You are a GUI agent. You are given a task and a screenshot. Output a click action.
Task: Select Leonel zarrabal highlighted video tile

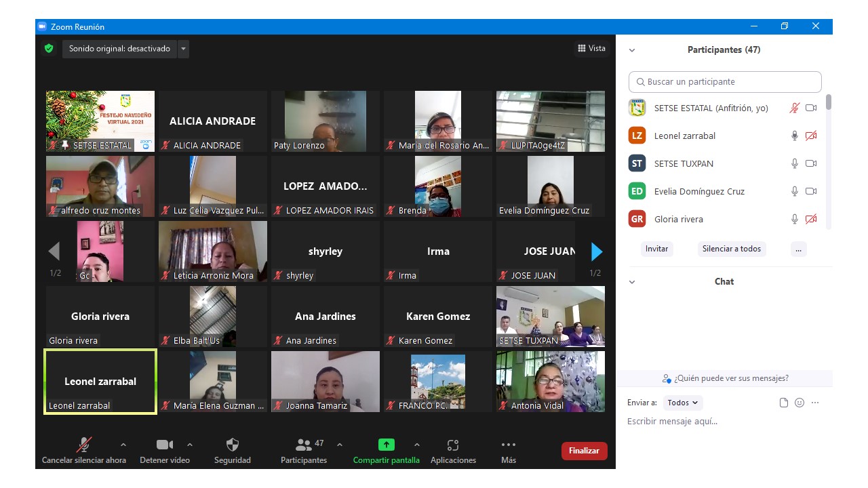(100, 382)
